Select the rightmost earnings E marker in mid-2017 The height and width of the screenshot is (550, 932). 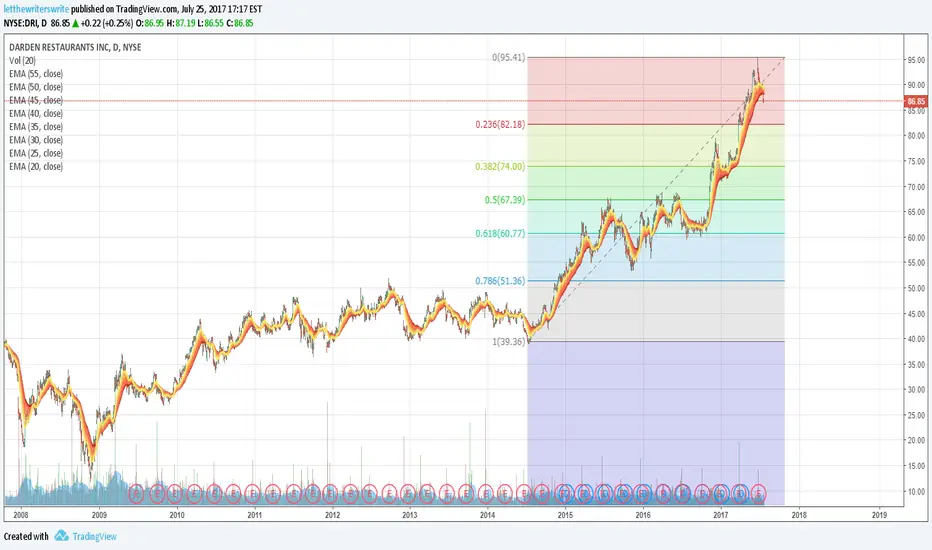pyautogui.click(x=758, y=493)
